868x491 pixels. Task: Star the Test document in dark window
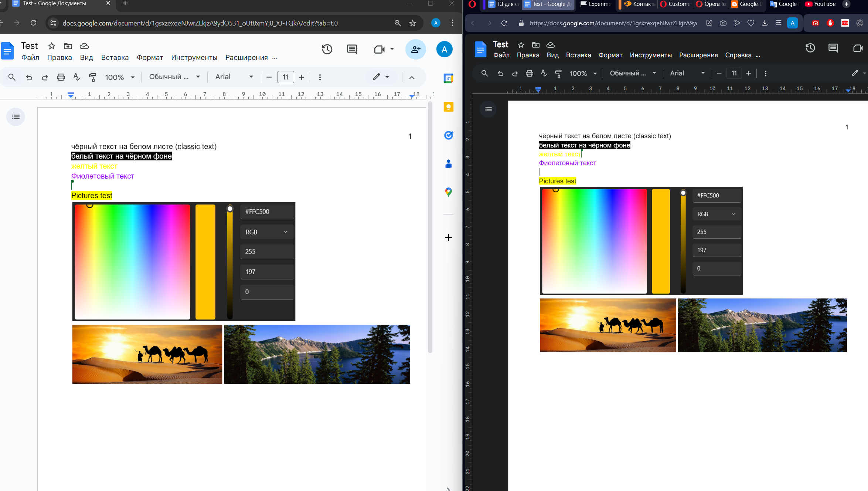tap(521, 45)
